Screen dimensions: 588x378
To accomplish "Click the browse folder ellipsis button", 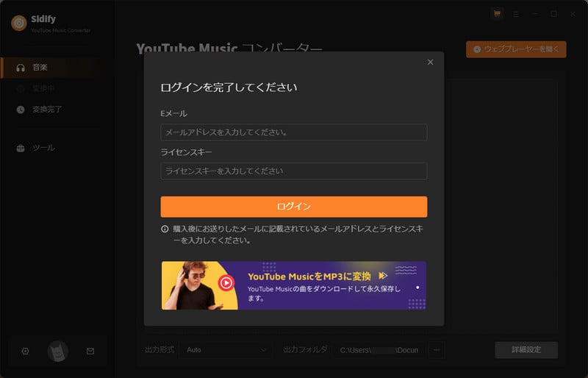I will pyautogui.click(x=437, y=350).
